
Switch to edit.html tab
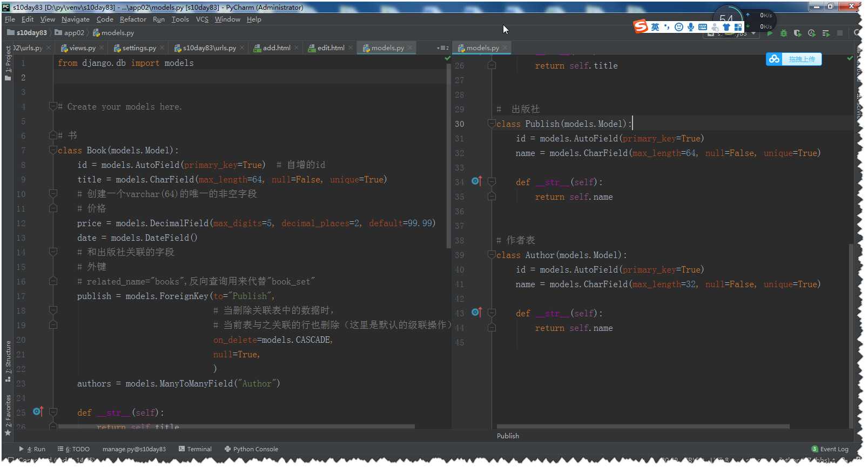coord(331,48)
